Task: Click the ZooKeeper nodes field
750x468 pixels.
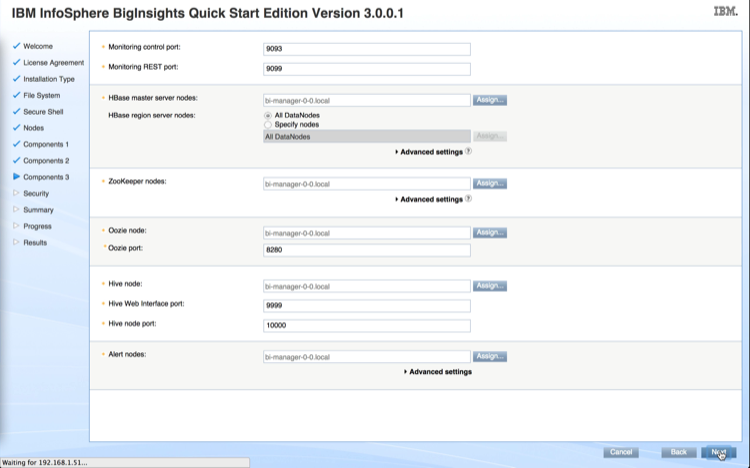Action: [367, 184]
